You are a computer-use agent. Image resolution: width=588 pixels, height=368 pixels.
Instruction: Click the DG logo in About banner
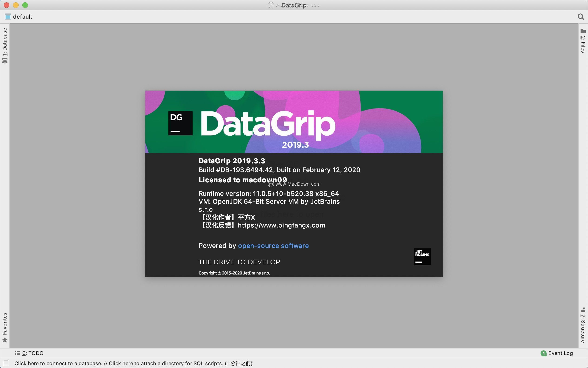point(180,123)
